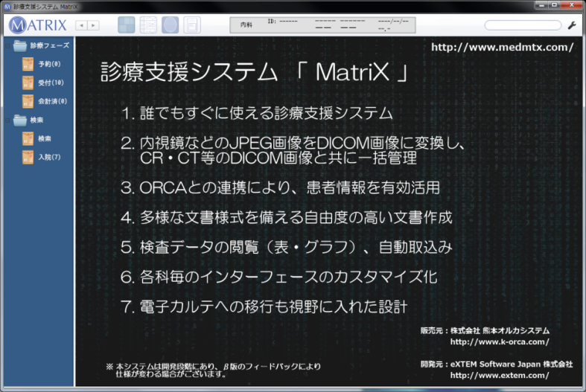Viewport: 586px width, 392px height.
Task: Click the envelope icon beside 入院(7)
Action: pos(28,157)
